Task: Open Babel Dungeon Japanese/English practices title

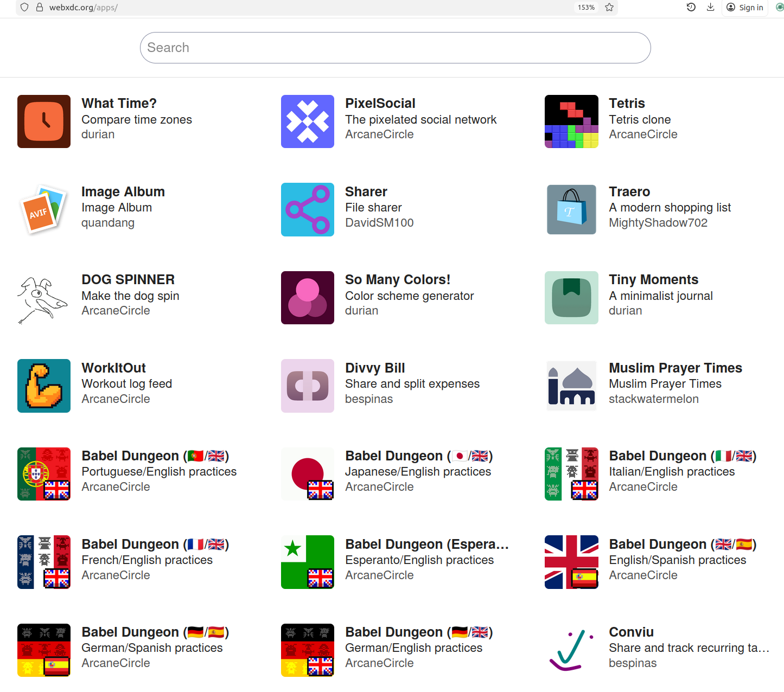Action: [x=419, y=456]
